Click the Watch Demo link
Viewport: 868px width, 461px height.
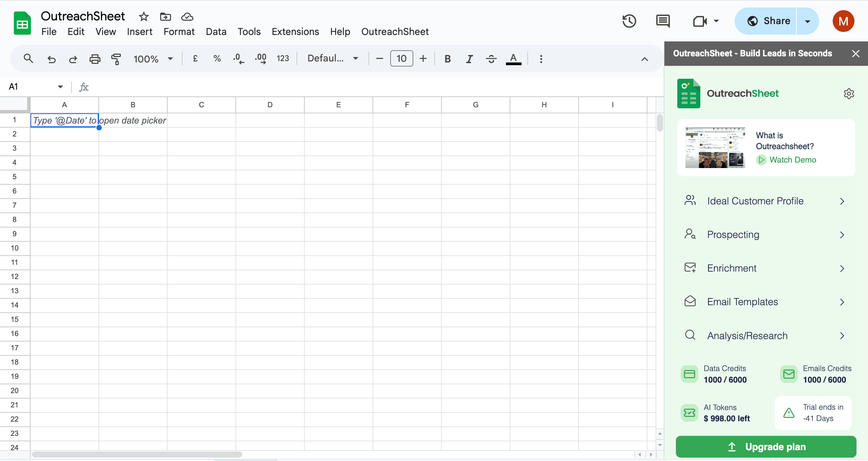pos(786,160)
